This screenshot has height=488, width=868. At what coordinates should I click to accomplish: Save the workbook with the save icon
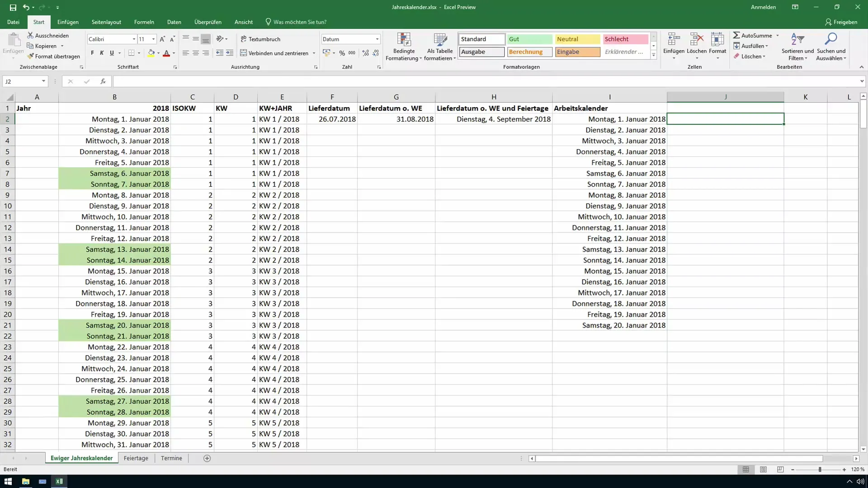click(x=13, y=7)
